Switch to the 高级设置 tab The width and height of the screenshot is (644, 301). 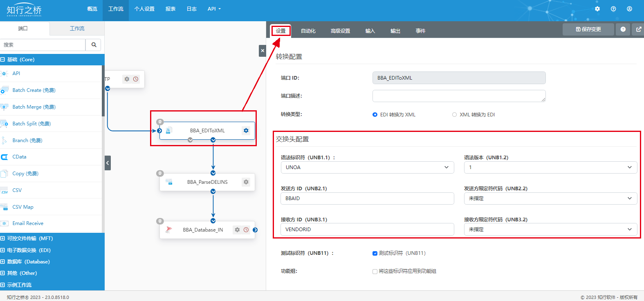[x=340, y=31]
